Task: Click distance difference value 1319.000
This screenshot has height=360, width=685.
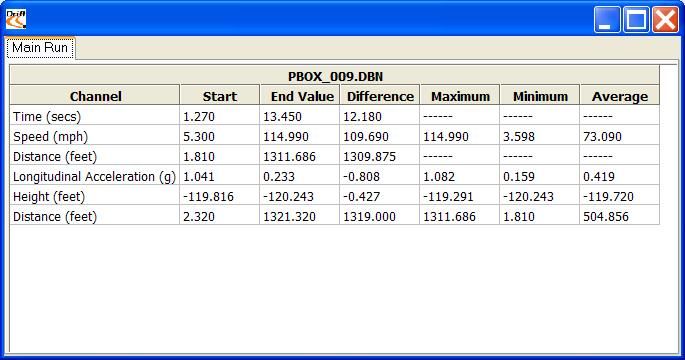Action: click(x=369, y=217)
